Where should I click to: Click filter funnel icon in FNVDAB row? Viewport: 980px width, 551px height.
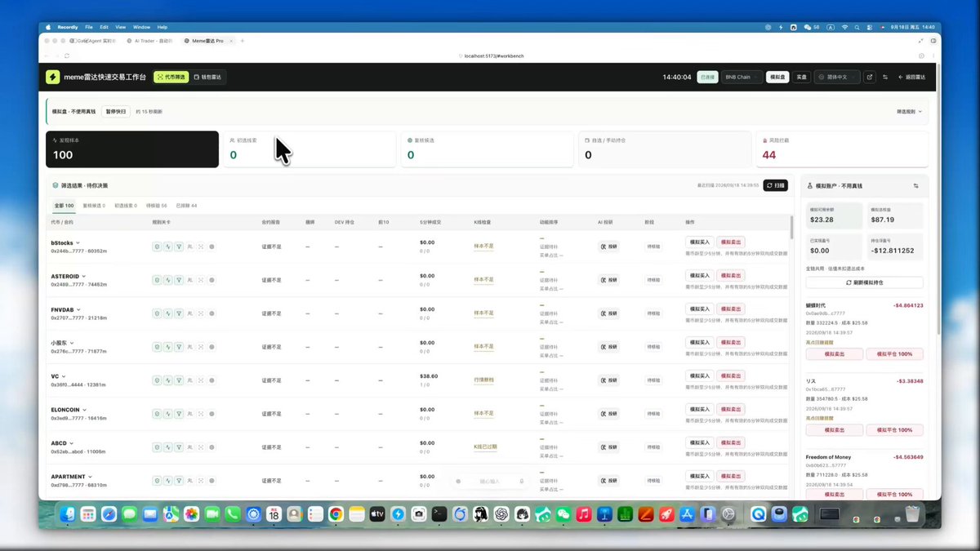tap(178, 313)
